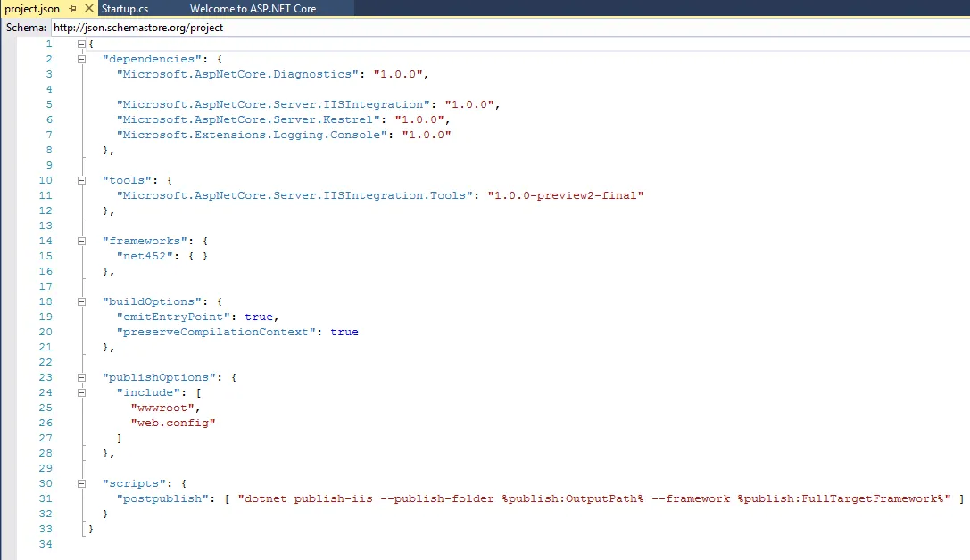The image size is (970, 560).
Task: Click the "dependencies" key text
Action: coord(152,60)
